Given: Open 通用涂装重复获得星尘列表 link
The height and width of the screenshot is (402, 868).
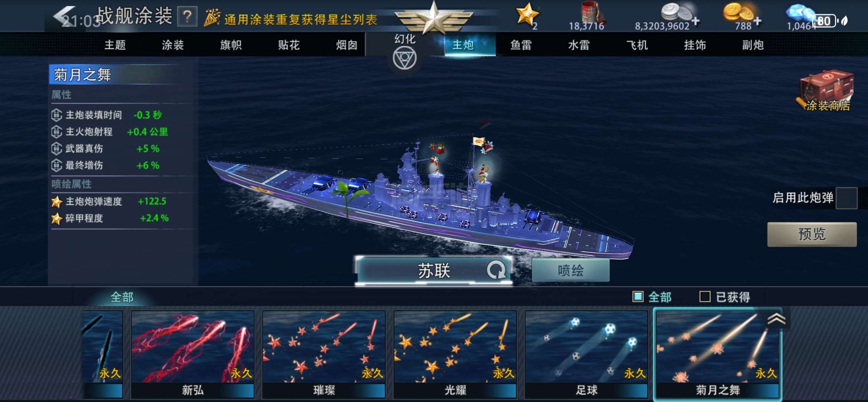Looking at the screenshot, I should pyautogui.click(x=300, y=20).
